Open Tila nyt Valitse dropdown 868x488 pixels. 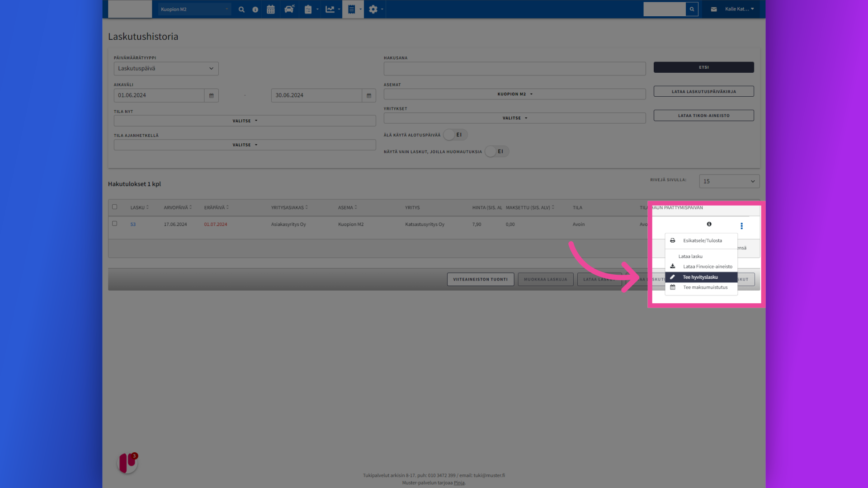point(245,121)
